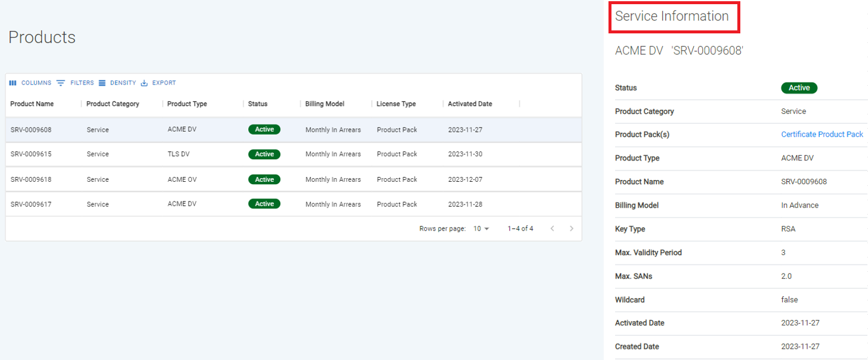Open the Columns selector icon
This screenshot has height=360, width=868.
tap(13, 83)
